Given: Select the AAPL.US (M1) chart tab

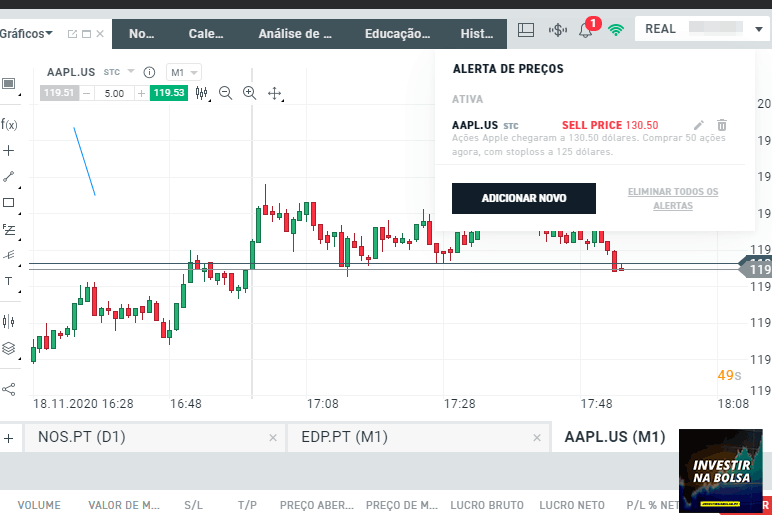Looking at the screenshot, I should pyautogui.click(x=615, y=437).
